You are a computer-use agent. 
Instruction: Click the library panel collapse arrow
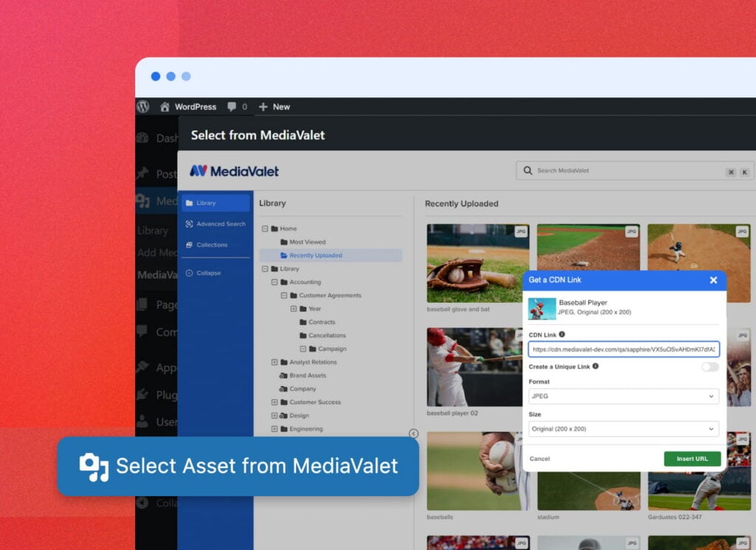pyautogui.click(x=413, y=433)
